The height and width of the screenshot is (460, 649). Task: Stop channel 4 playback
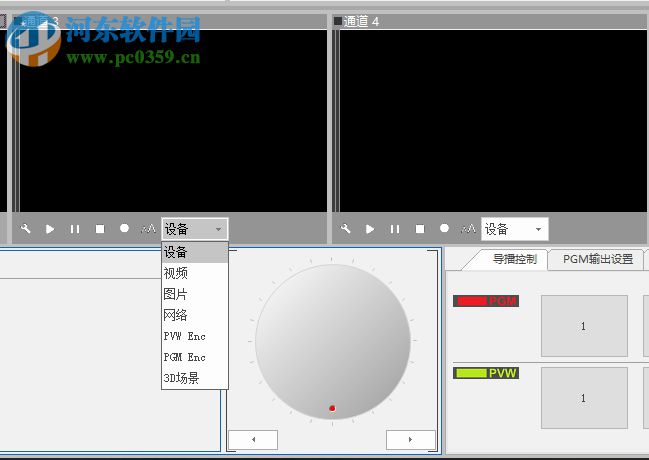point(420,229)
